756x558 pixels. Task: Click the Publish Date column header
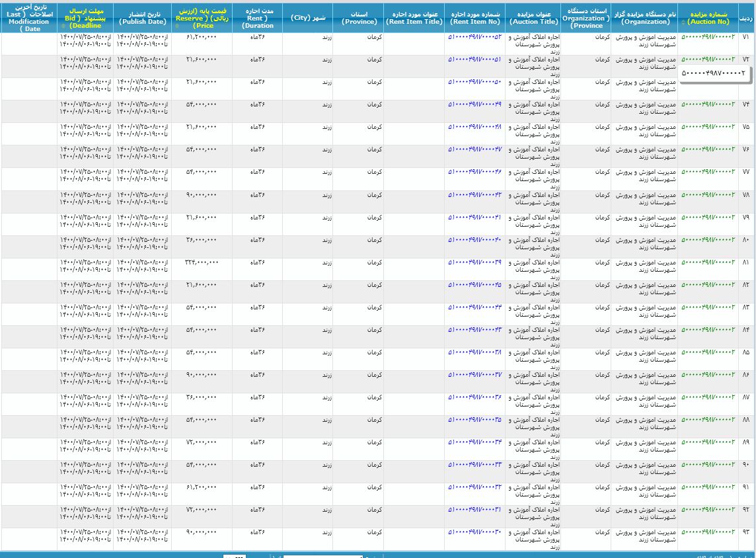coord(142,18)
